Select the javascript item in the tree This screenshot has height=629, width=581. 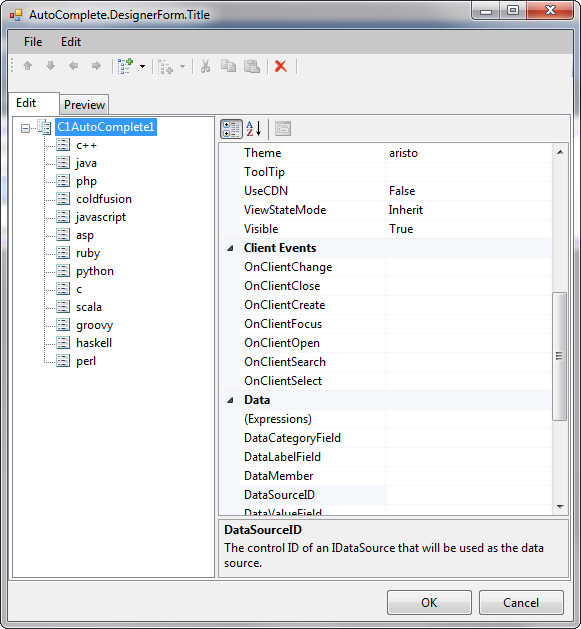click(x=101, y=217)
